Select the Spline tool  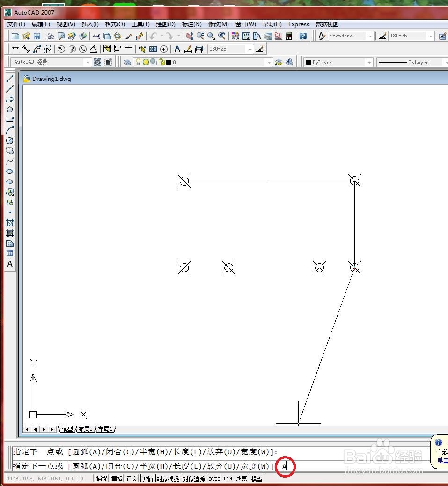tap(10, 161)
